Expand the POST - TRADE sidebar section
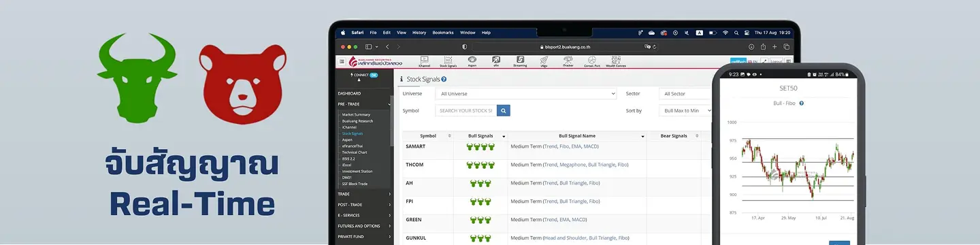Viewport: 980px width, 245px height. [x=365, y=205]
